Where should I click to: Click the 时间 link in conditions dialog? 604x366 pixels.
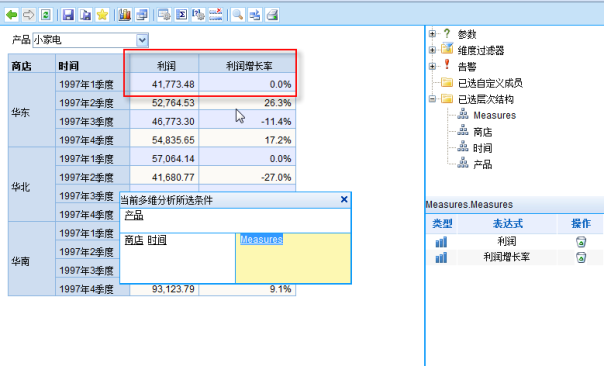(157, 240)
